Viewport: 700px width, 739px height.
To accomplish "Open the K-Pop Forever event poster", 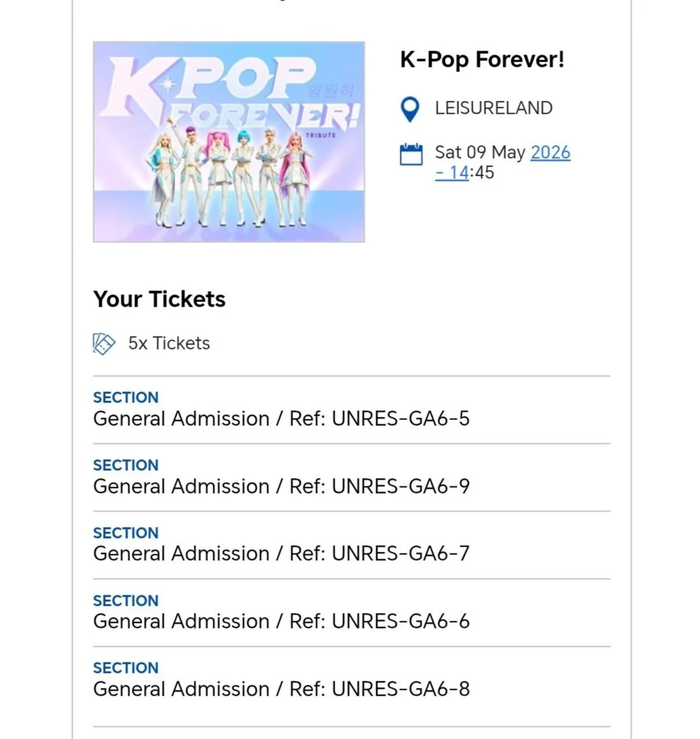I will point(229,140).
